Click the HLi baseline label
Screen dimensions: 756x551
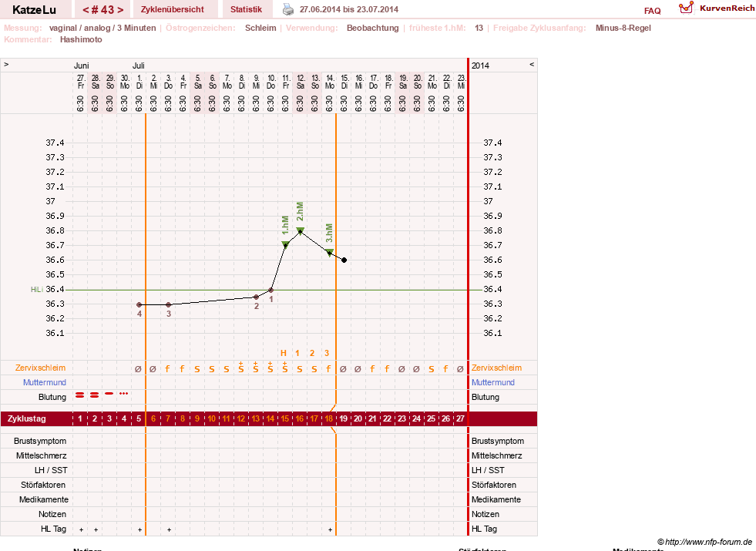[x=37, y=290]
